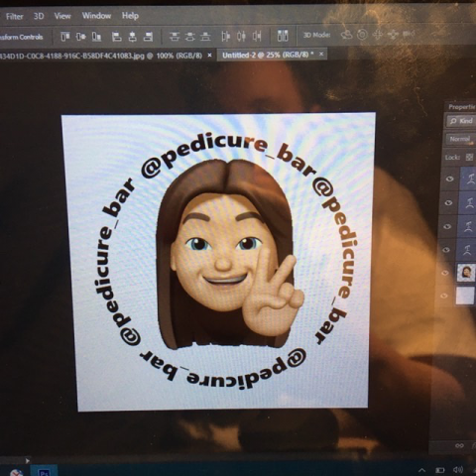Open the Properties panel tab
This screenshot has width=476, height=476.
click(462, 107)
